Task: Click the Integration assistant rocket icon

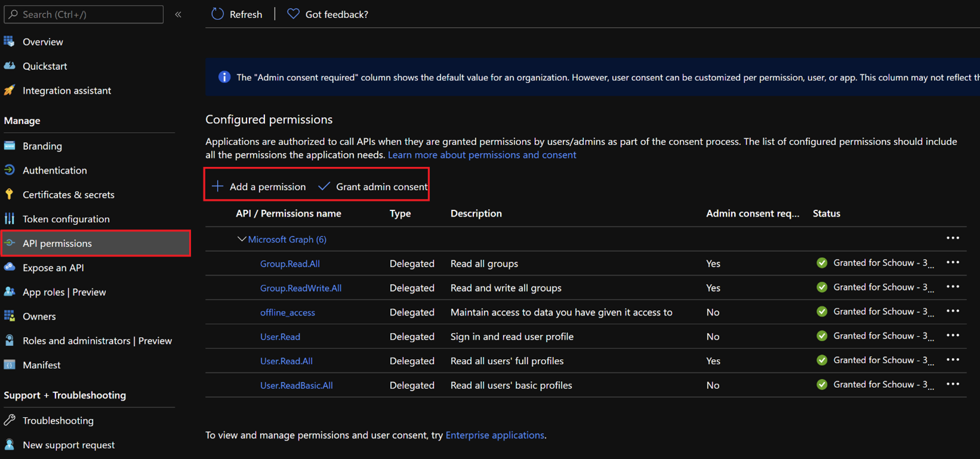Action: 10,90
